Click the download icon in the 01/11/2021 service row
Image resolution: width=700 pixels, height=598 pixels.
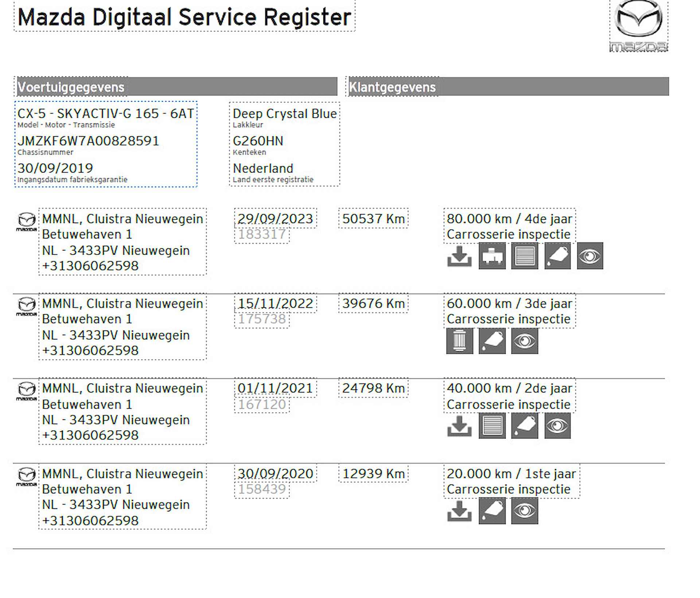pos(459,426)
